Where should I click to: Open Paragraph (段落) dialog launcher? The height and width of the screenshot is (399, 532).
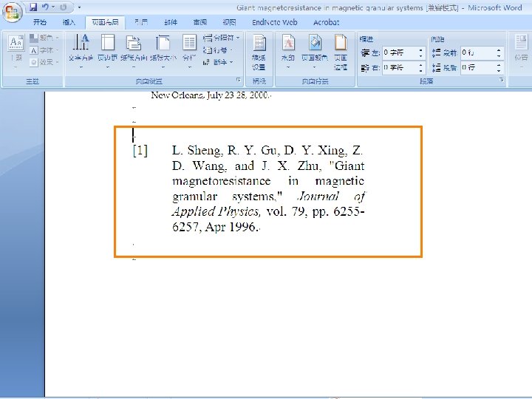pos(501,80)
